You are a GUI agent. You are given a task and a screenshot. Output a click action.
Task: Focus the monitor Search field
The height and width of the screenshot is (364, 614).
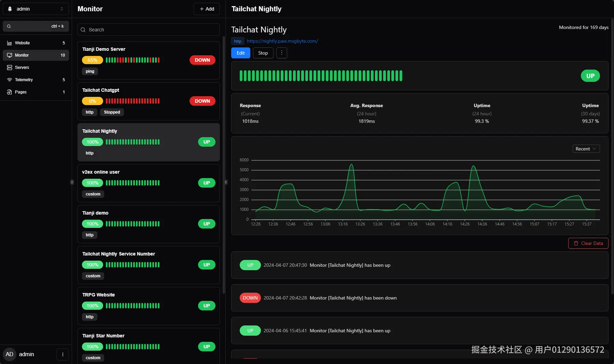[149, 30]
